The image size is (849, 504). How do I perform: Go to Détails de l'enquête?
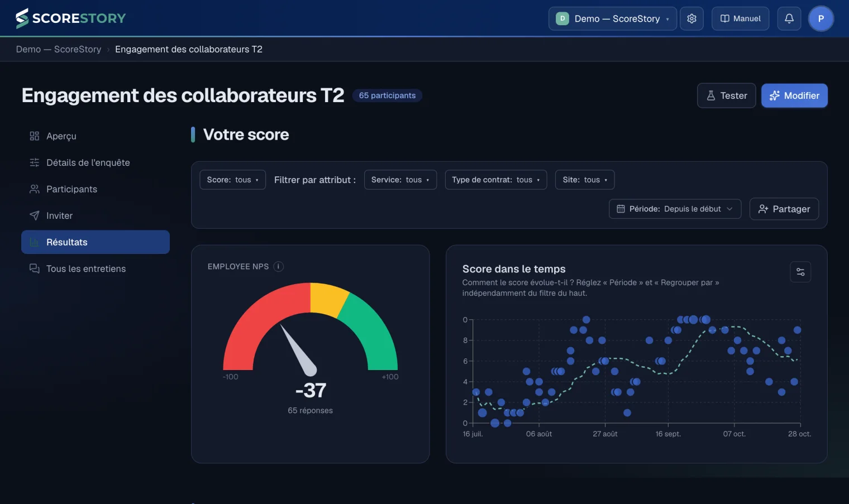[96, 162]
